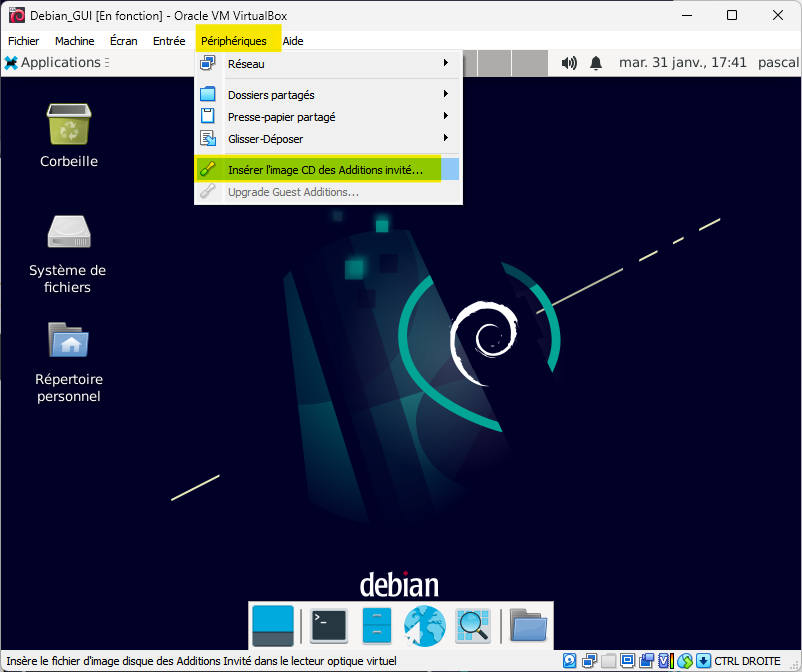
Task: Open the Entrée menu
Action: (169, 41)
